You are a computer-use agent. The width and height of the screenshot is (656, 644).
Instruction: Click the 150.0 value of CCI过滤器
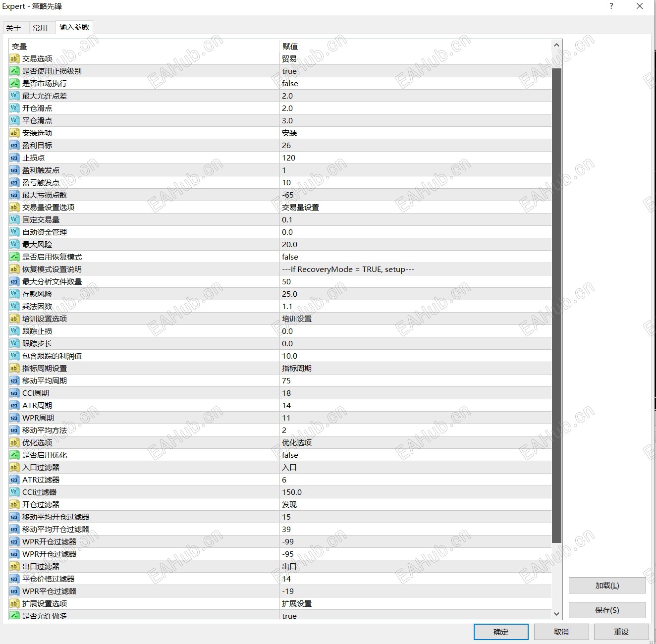pos(292,492)
